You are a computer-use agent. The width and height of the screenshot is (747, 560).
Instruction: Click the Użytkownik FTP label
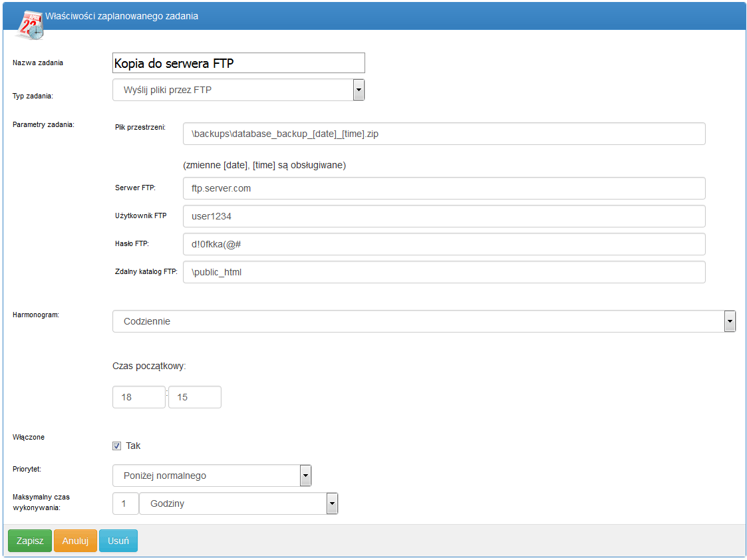141,215
